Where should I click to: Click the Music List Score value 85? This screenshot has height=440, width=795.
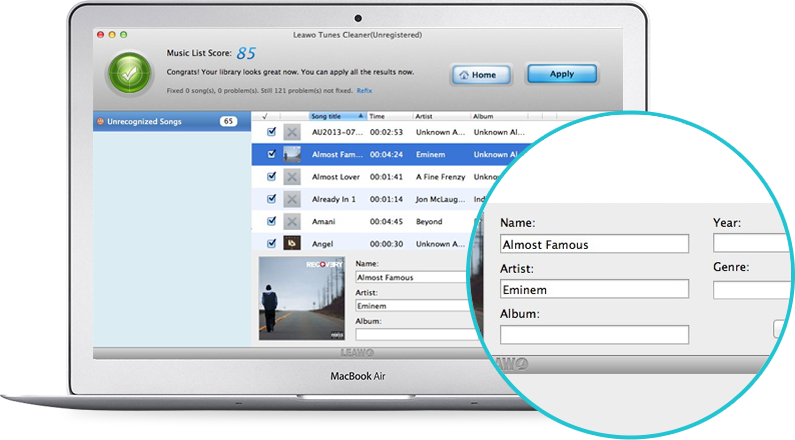pos(246,53)
